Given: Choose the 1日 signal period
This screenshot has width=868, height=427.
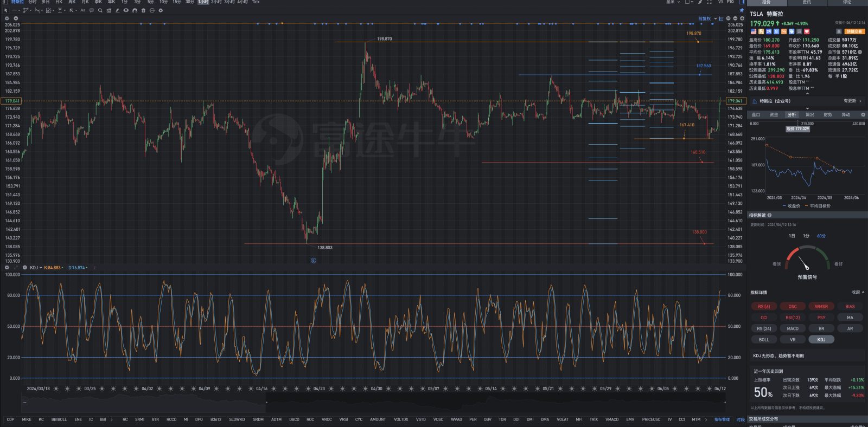Looking at the screenshot, I should click(792, 236).
